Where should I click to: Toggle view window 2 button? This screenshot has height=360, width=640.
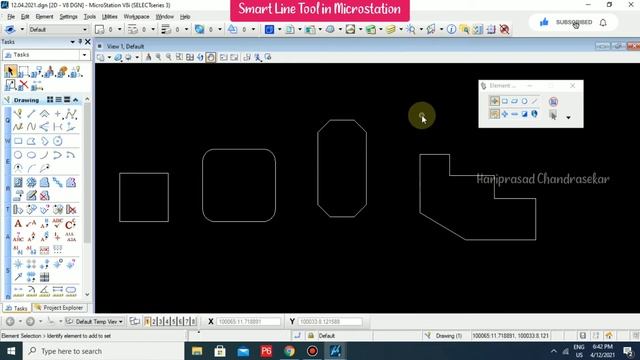tap(154, 322)
